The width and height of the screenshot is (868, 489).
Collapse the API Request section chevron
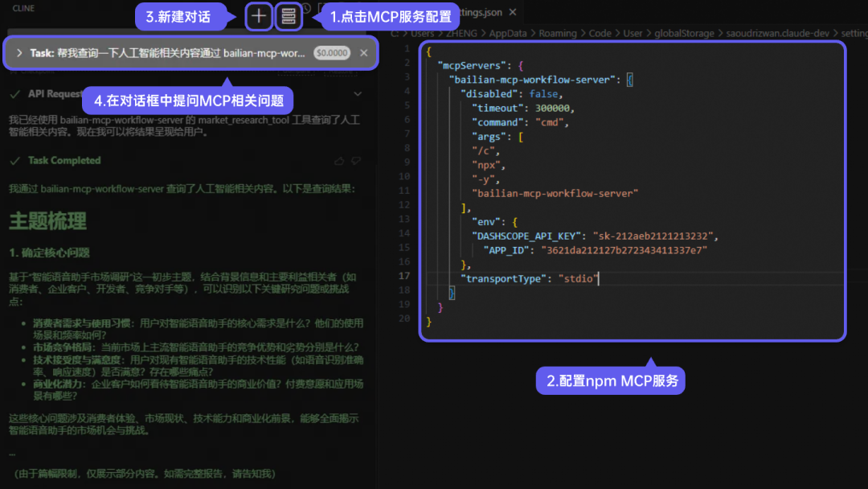click(x=358, y=94)
